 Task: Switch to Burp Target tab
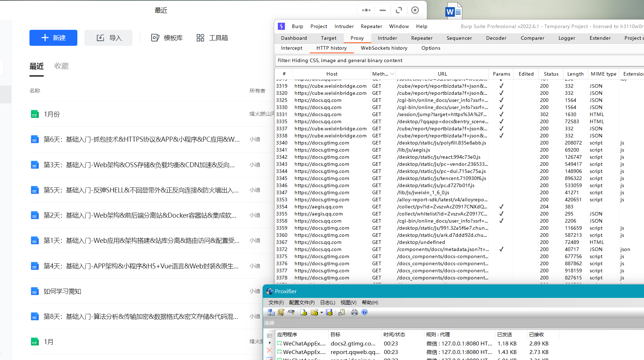(x=329, y=38)
